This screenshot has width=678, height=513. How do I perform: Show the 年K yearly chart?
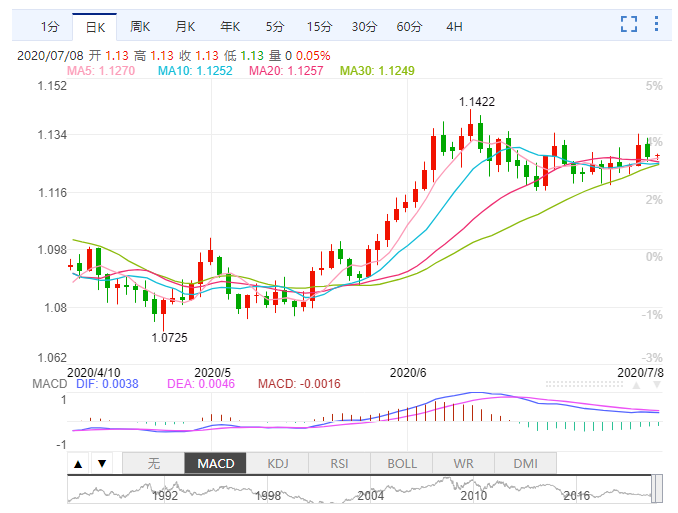230,26
